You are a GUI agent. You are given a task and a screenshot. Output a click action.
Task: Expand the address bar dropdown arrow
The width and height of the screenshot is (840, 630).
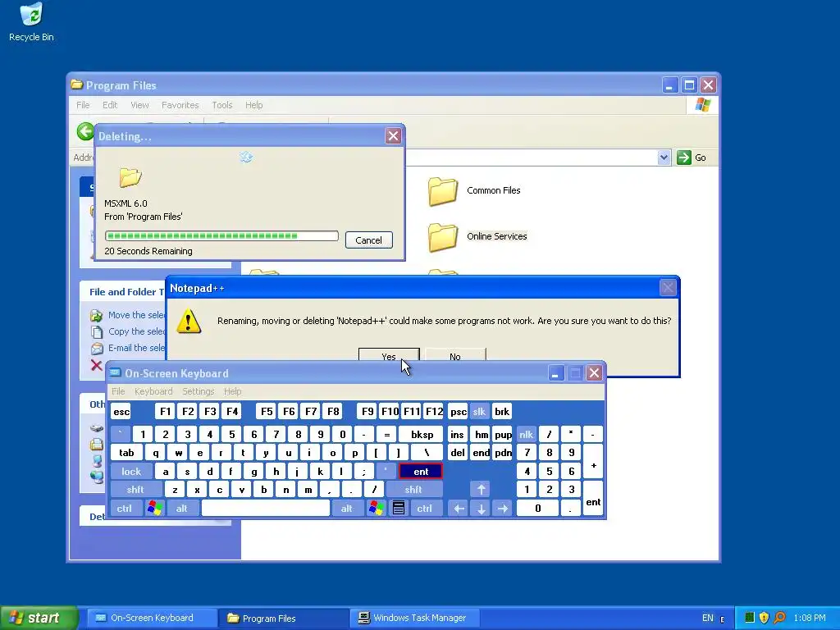[x=664, y=157]
